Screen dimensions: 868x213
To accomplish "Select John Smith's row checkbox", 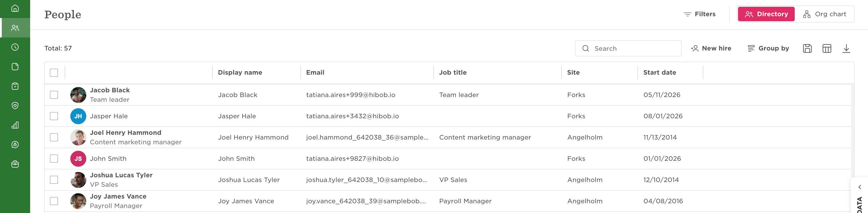I will [54, 158].
